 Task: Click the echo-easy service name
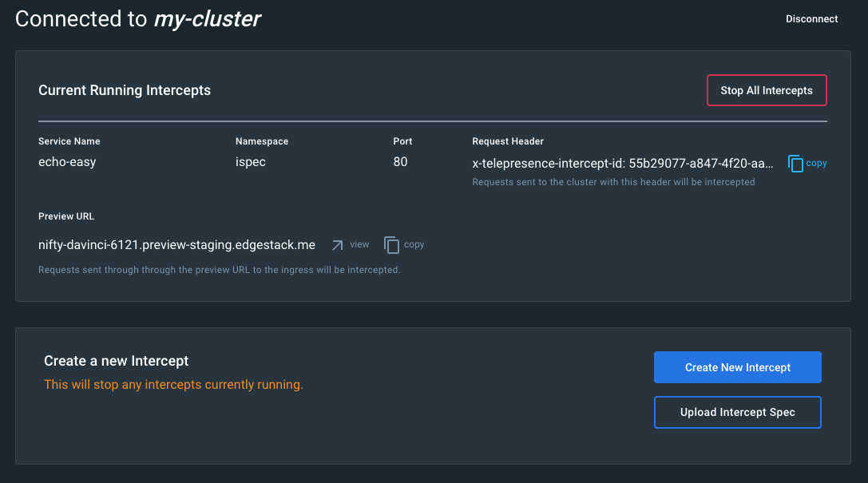click(67, 162)
